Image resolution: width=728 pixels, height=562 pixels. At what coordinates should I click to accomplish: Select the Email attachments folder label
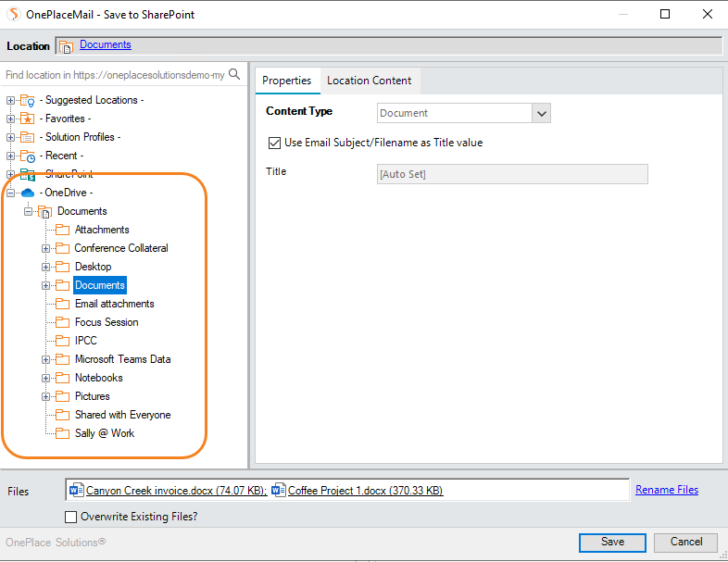pos(115,304)
